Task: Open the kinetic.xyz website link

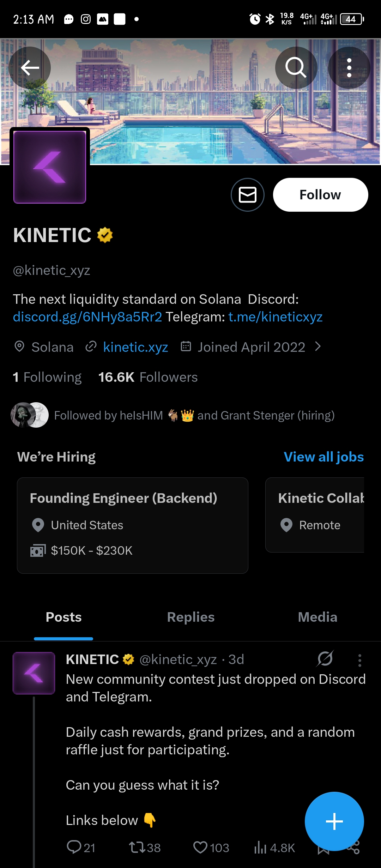Action: click(x=135, y=347)
